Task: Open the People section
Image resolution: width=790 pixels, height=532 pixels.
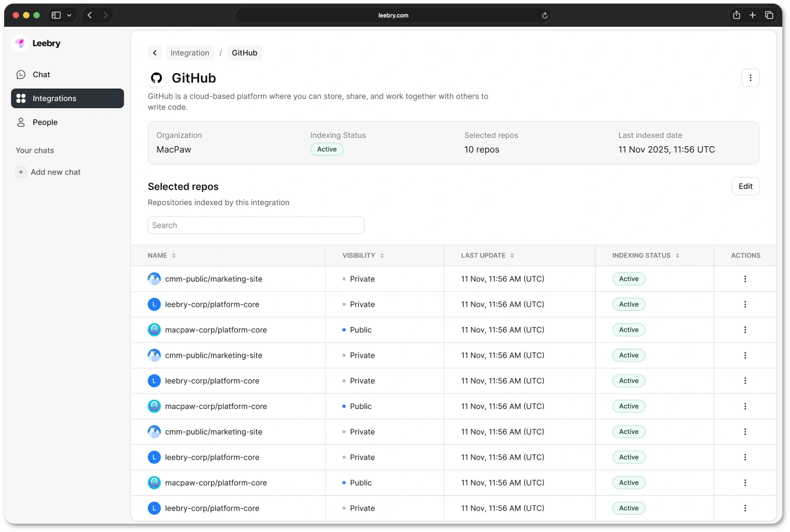Action: coord(67,122)
